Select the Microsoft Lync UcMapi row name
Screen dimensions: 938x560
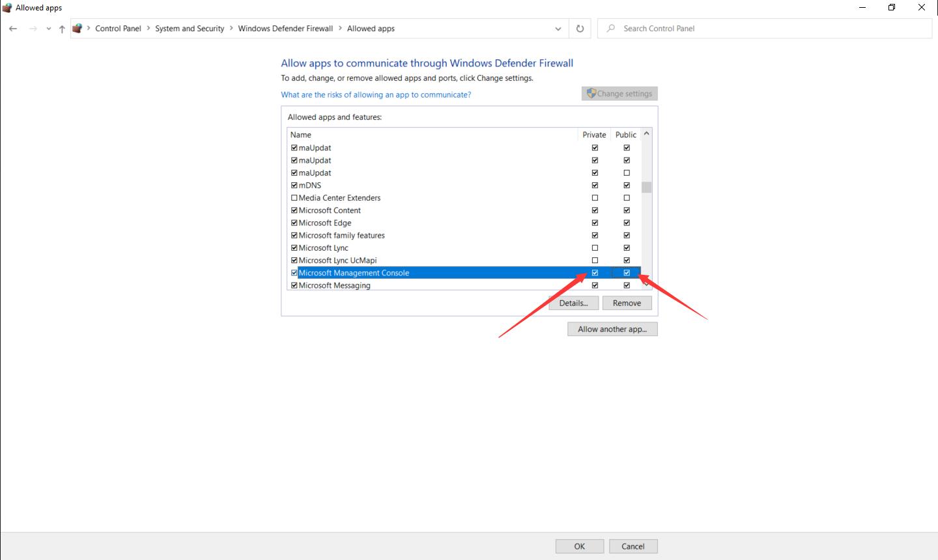337,260
